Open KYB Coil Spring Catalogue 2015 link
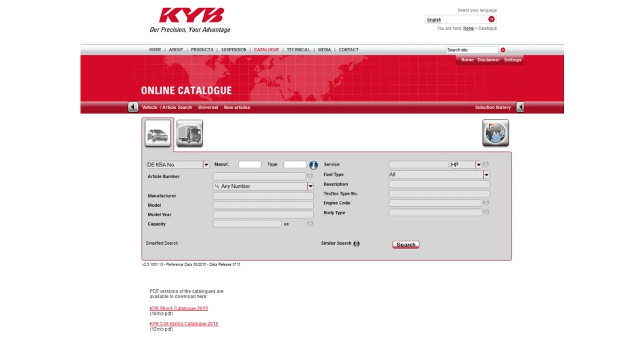Image resolution: width=644 pixels, height=338 pixels. pyautogui.click(x=184, y=324)
